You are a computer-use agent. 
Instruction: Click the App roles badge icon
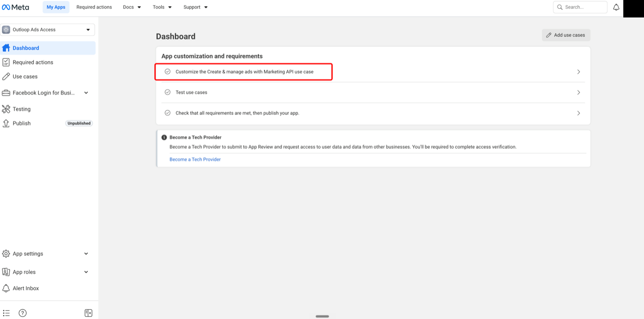coord(6,272)
